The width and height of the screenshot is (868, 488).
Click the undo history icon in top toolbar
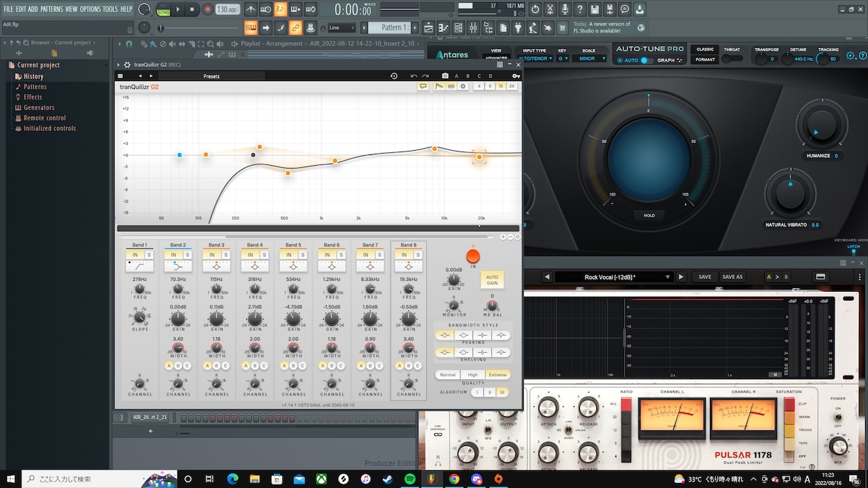pyautogui.click(x=535, y=9)
